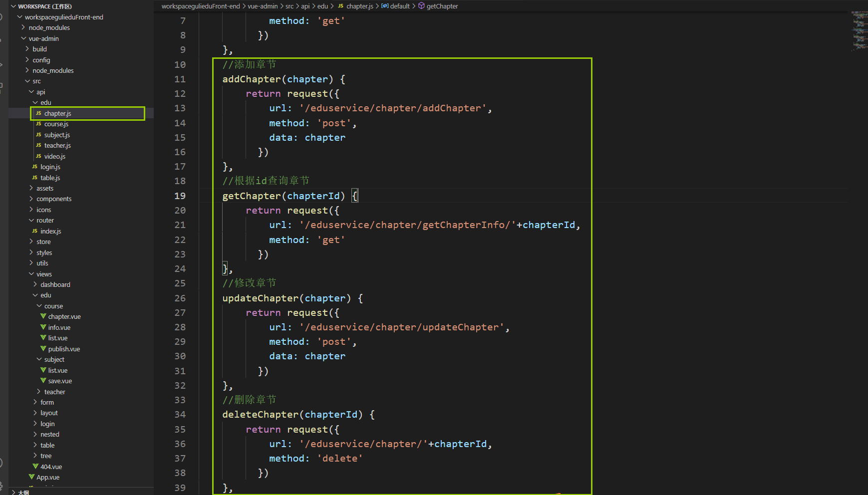The height and width of the screenshot is (495, 868).
Task: Open the edu breadcrumb segment
Action: 323,6
